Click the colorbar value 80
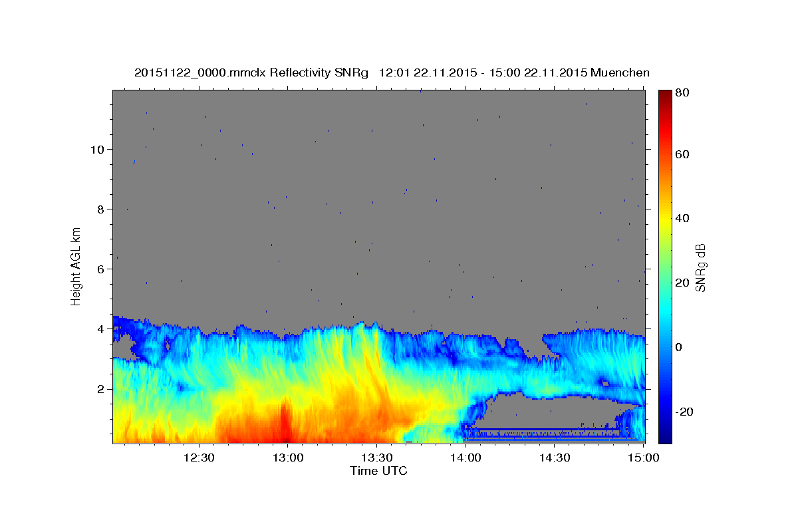Viewport: 798px width, 532px height. coord(682,92)
